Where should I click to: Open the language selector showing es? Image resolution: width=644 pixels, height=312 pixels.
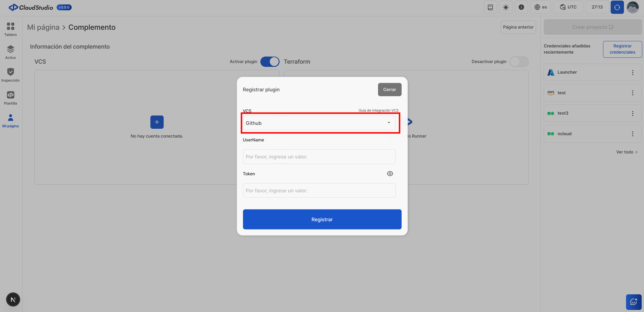pos(540,7)
